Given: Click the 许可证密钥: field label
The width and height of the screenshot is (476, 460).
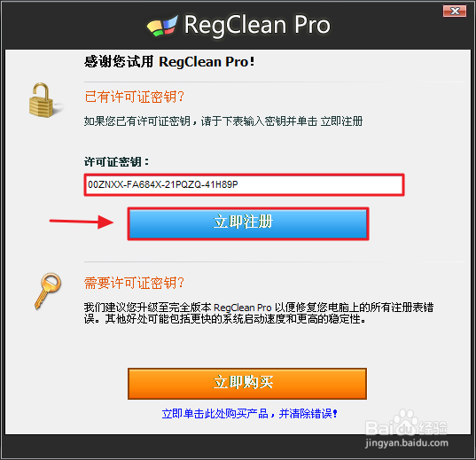Looking at the screenshot, I should [117, 161].
